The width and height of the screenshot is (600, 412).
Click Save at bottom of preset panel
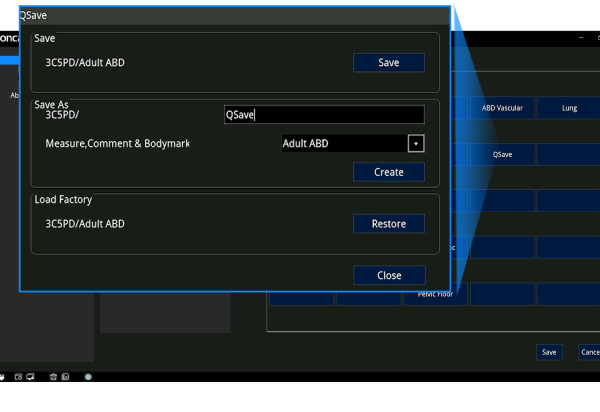point(548,352)
